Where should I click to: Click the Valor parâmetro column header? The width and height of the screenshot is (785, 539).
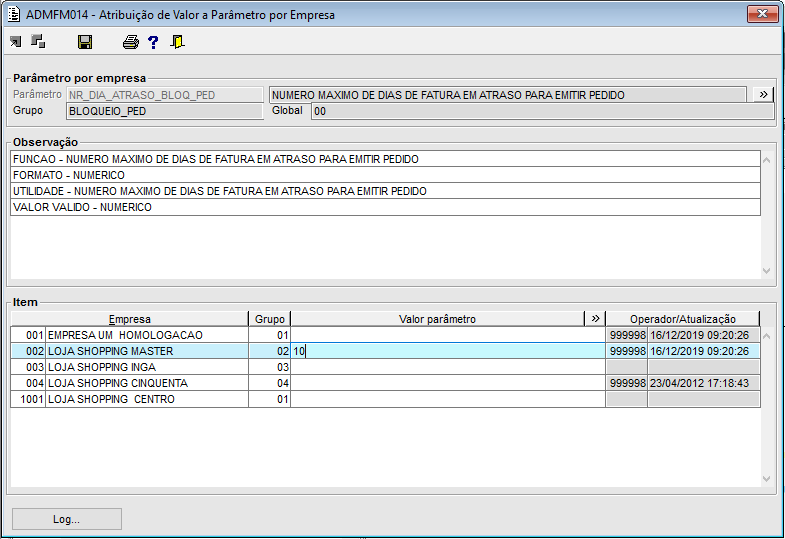(x=438, y=319)
